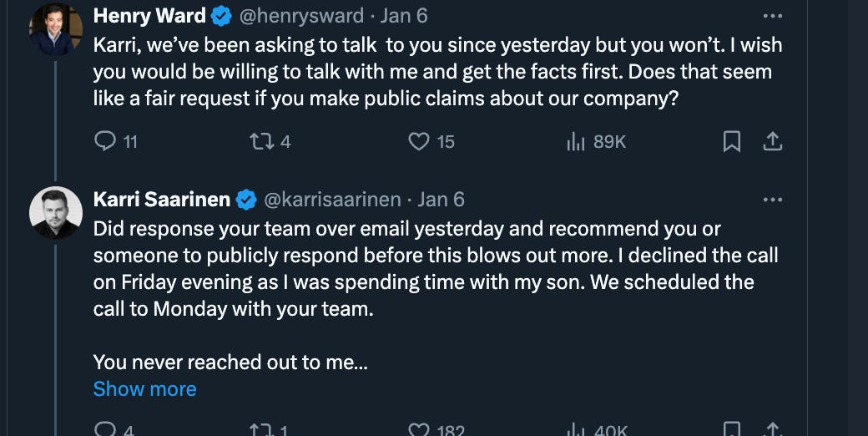Open Henry Ward's profile picture
Image resolution: width=868 pixels, height=436 pixels.
point(56,29)
